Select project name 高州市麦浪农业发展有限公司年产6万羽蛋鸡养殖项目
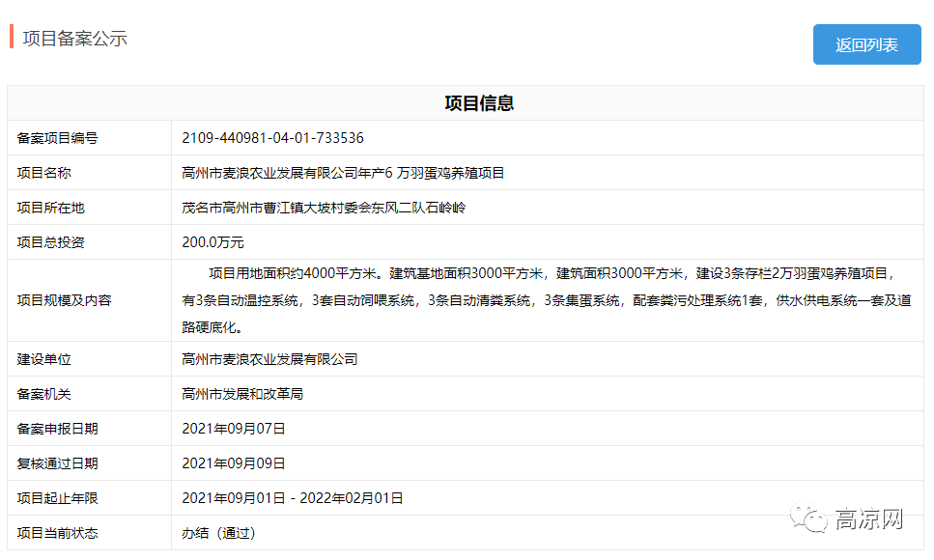Screen dimensions: 934x560 [x=343, y=173]
